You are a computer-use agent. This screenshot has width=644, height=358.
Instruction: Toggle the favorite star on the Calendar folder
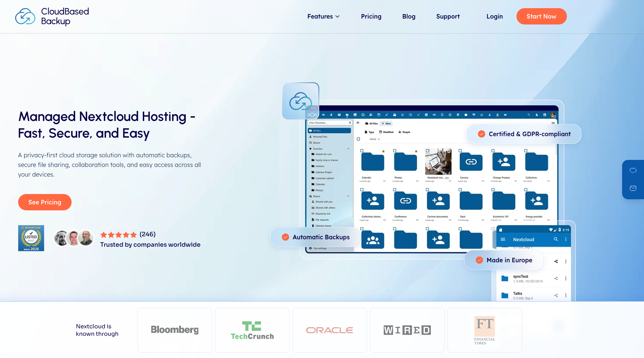point(383,151)
